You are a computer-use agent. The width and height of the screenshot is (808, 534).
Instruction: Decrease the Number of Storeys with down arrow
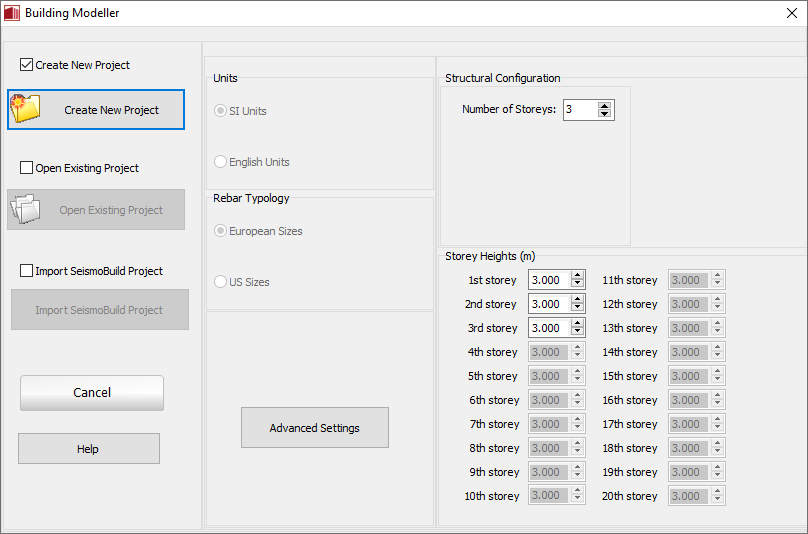point(604,114)
